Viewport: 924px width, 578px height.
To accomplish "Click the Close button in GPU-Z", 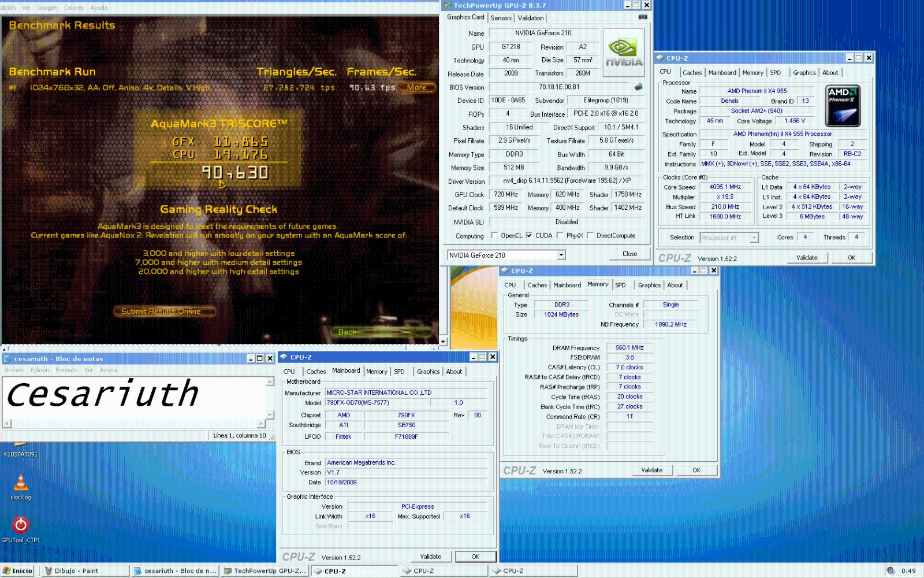I will pyautogui.click(x=629, y=254).
